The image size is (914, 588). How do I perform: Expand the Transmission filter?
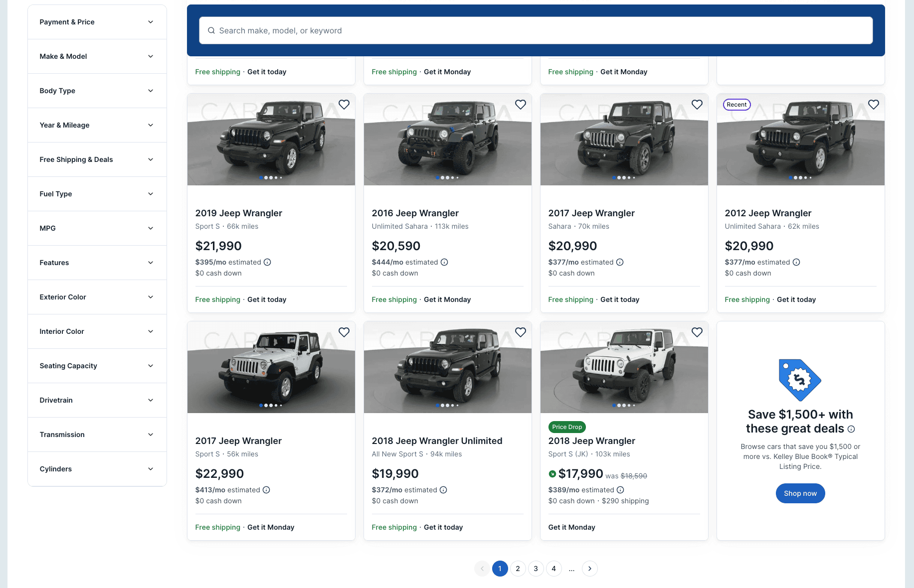(x=97, y=435)
